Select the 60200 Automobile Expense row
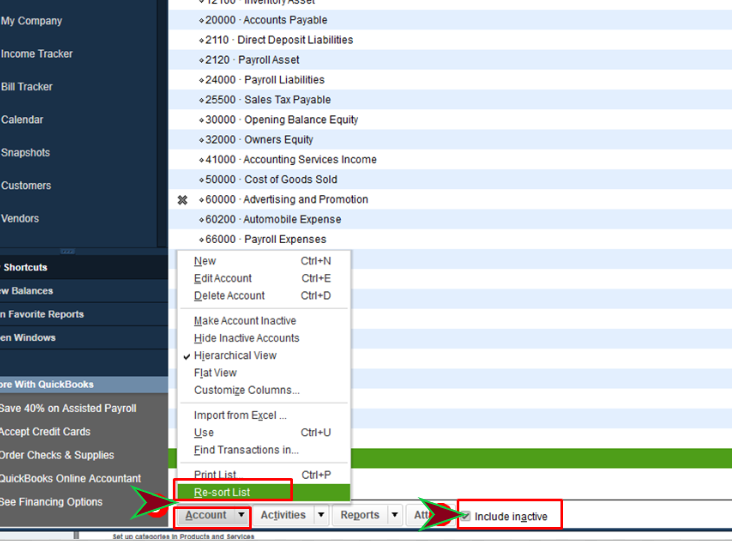Image resolution: width=732 pixels, height=541 pixels. tap(450, 219)
